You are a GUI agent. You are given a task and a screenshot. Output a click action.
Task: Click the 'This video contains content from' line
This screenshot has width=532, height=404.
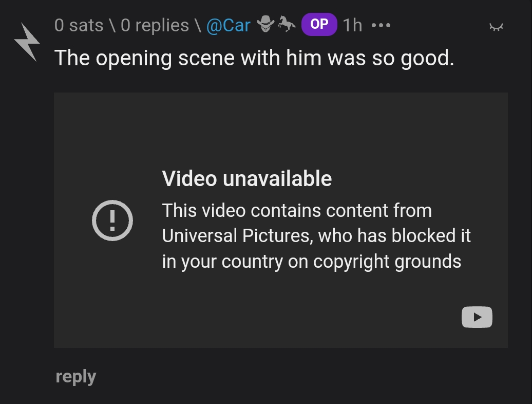tap(297, 211)
